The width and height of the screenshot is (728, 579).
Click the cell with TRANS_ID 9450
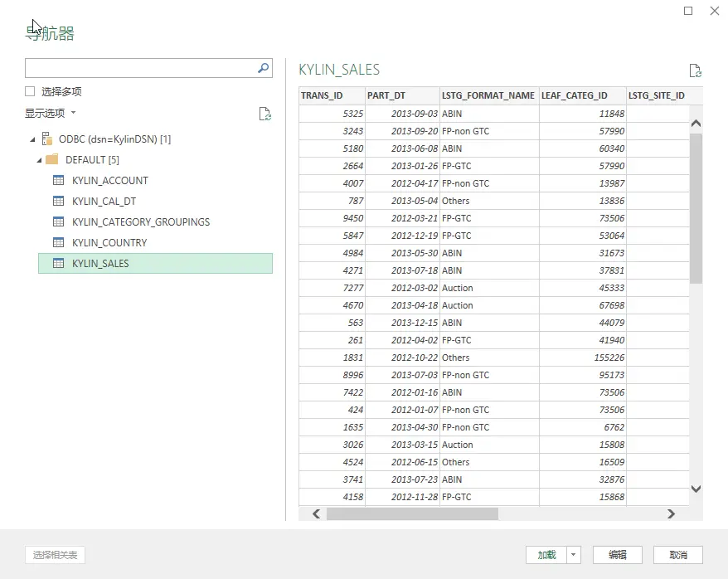(332, 218)
